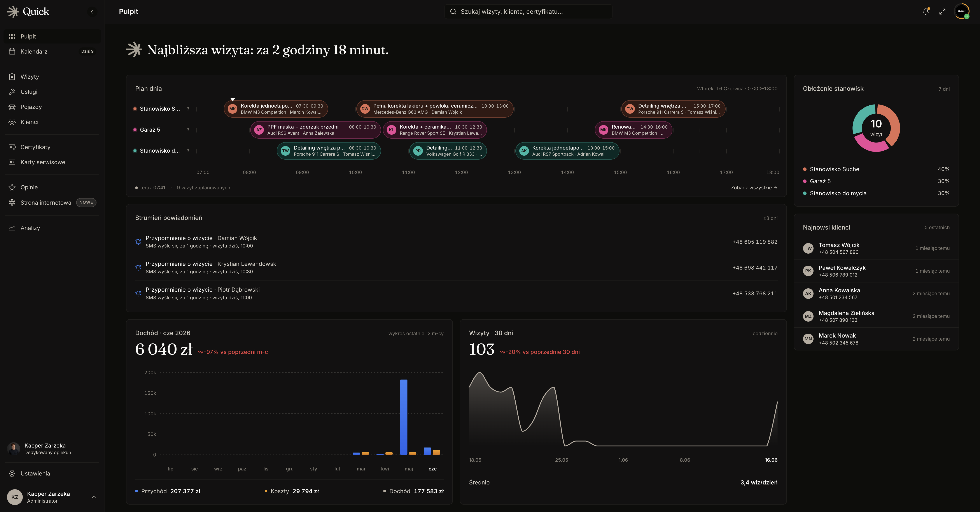The width and height of the screenshot is (980, 512).
Task: Open client Marek Nowak
Action: (876, 339)
